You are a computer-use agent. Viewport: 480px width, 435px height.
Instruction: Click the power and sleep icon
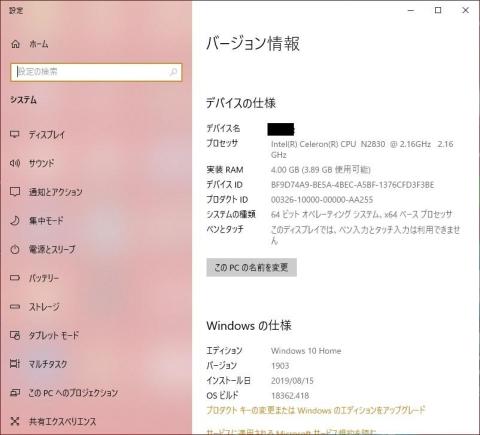(15, 249)
